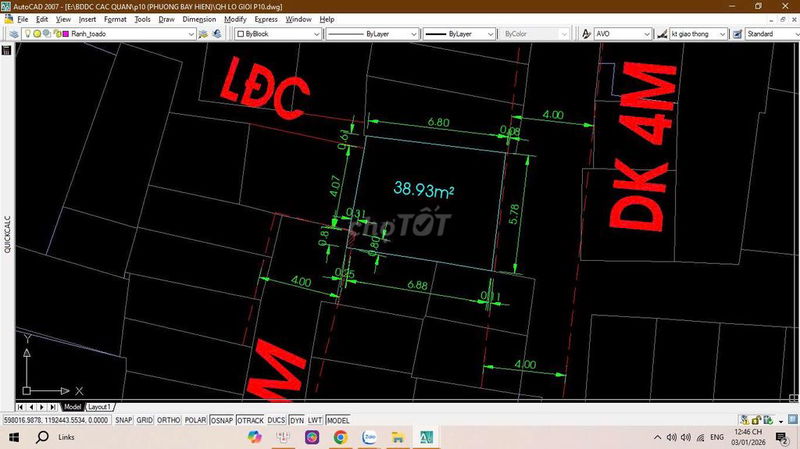The height and width of the screenshot is (449, 800).
Task: Click the Dimension Style icon before kt giao thong
Action: click(661, 34)
